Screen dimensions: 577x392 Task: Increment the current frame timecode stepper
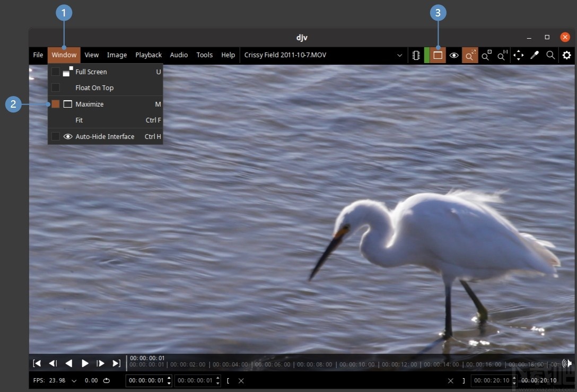pos(169,378)
